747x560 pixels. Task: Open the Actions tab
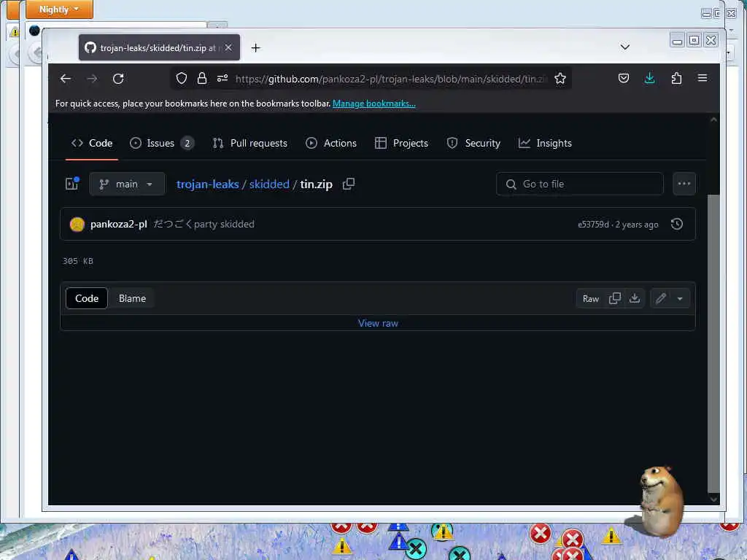[331, 143]
